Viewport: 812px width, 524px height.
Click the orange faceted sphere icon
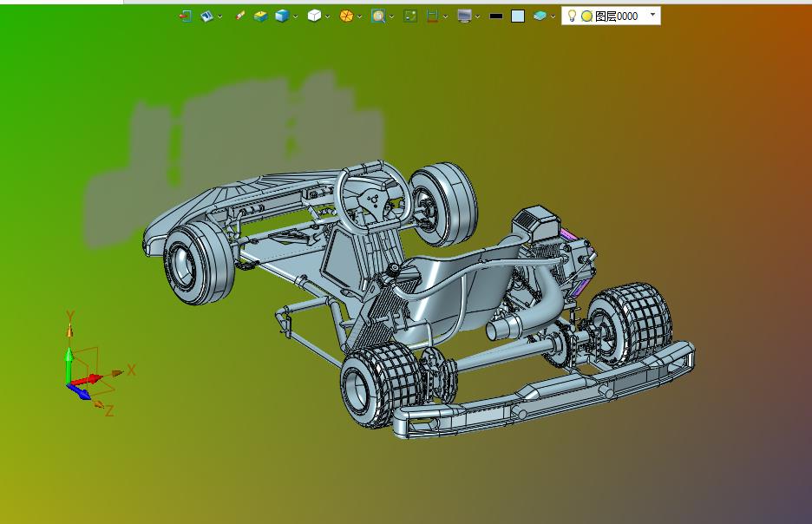click(x=346, y=16)
